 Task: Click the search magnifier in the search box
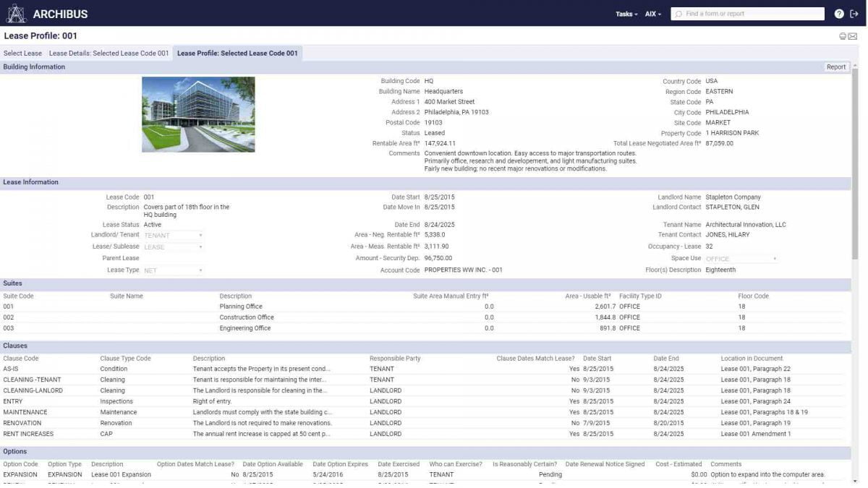(x=678, y=13)
